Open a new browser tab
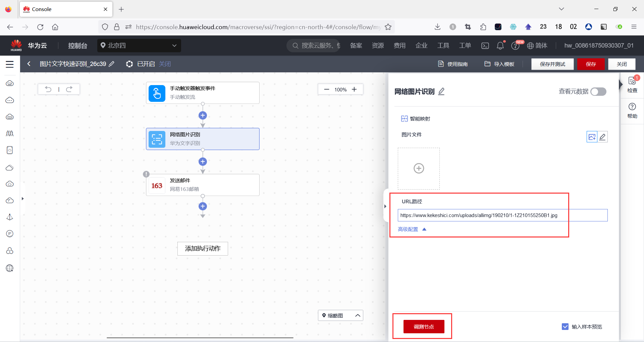Viewport: 644px width, 342px height. pyautogui.click(x=121, y=9)
